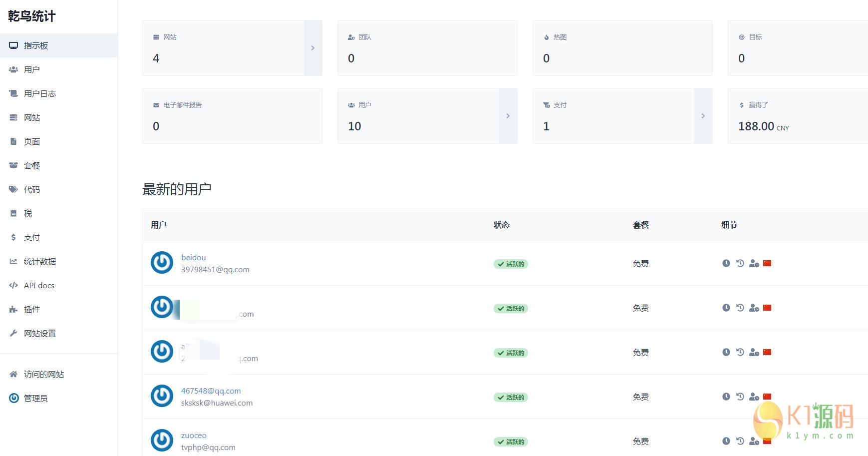Click the API docs code icon
This screenshot has width=868, height=456.
pyautogui.click(x=13, y=285)
